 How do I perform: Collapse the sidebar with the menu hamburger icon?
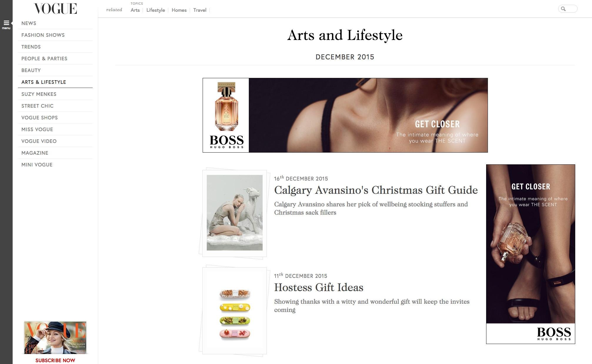coord(6,24)
